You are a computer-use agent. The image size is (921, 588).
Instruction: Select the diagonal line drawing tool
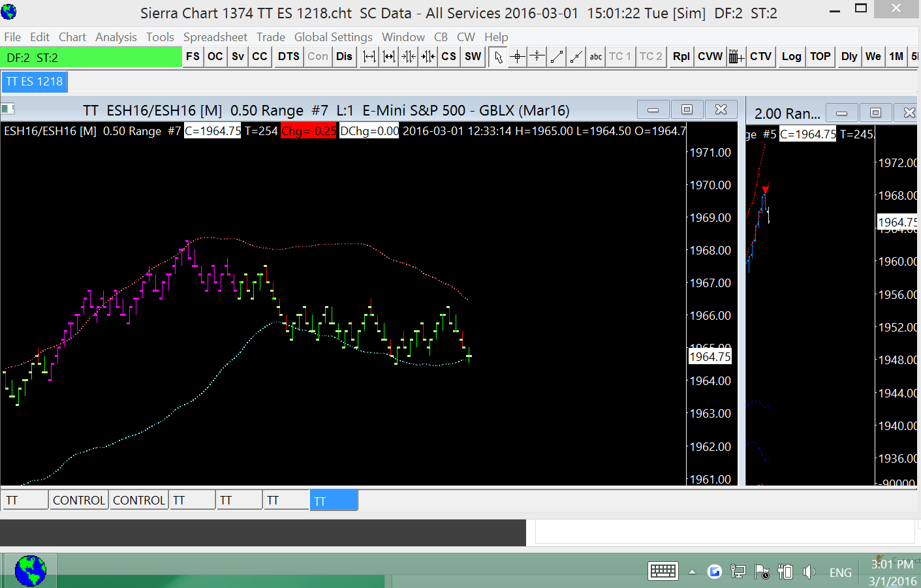tap(557, 57)
